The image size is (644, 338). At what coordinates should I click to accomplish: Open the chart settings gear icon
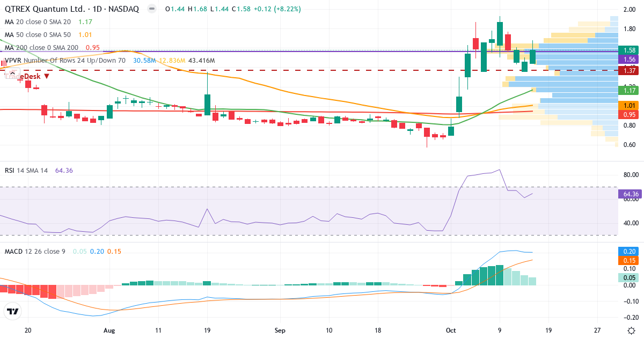(x=631, y=330)
